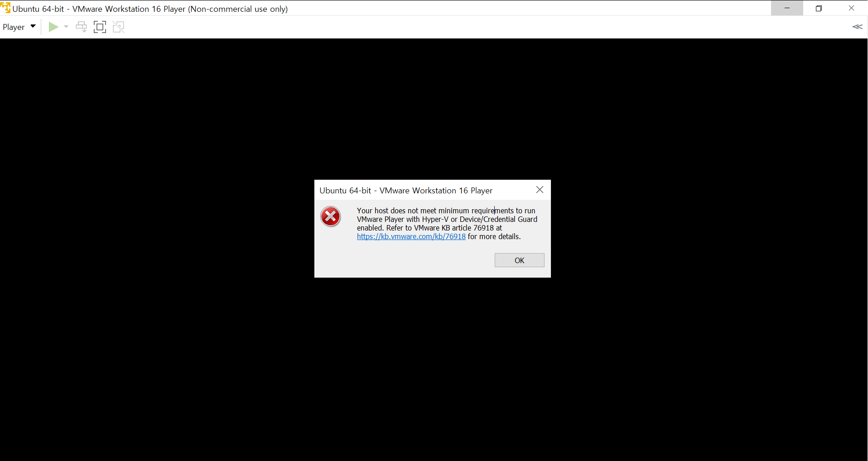868x461 pixels.
Task: Close the VMware Player window
Action: click(851, 8)
